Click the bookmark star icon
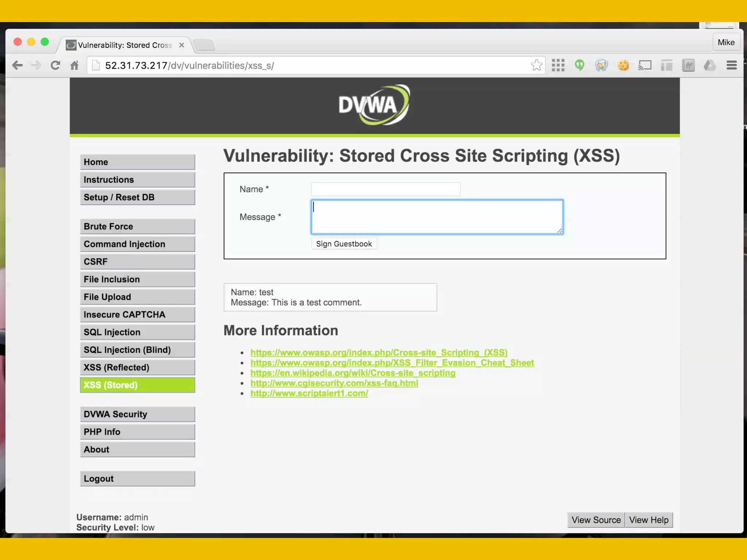The height and width of the screenshot is (560, 747). pyautogui.click(x=536, y=65)
